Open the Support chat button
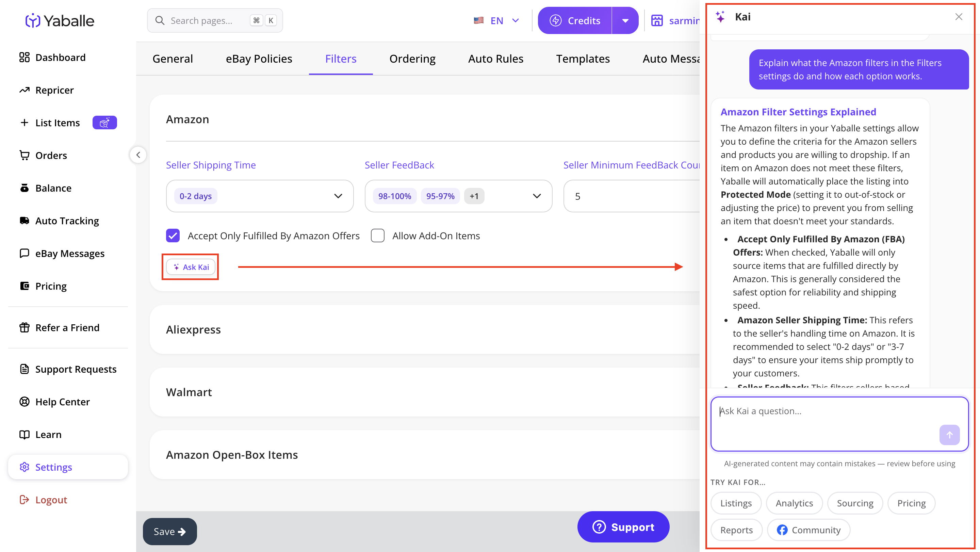Screen dimensions: 980x552 point(623,527)
